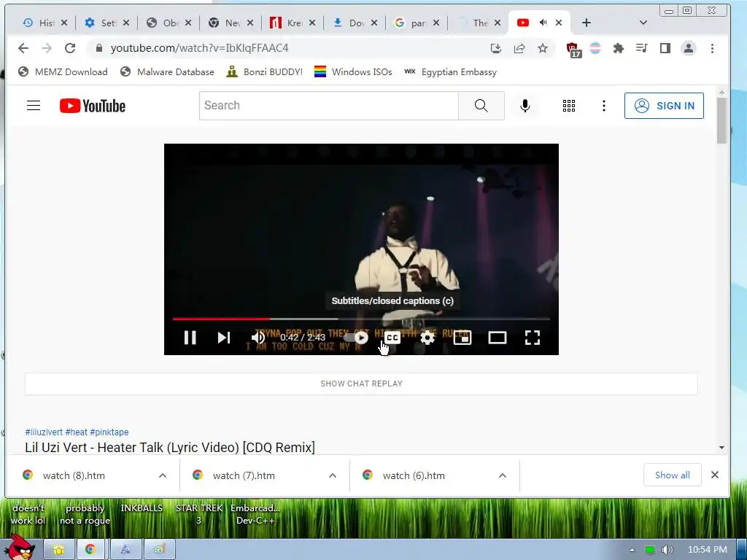Open YouTube settings three-dot menu
Viewport: 747px width, 560px height.
(x=603, y=106)
